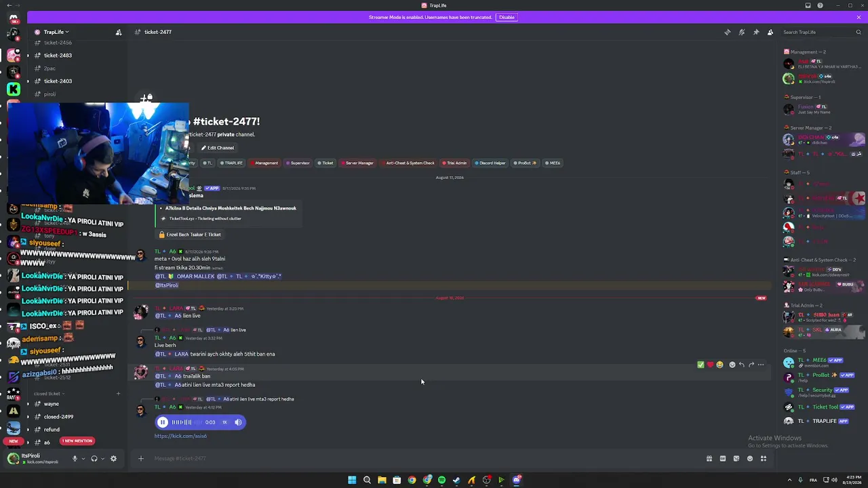This screenshot has height=488, width=868.
Task: Seek within the voice message waveform
Action: [186, 422]
